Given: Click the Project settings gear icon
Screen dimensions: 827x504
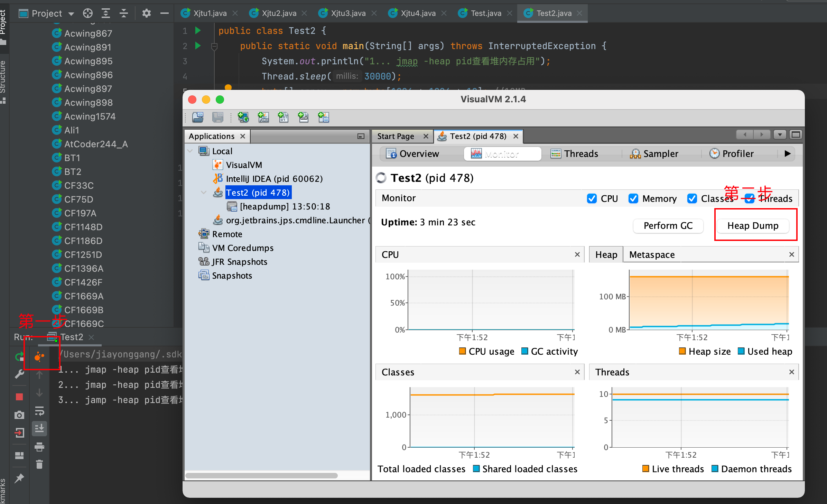Looking at the screenshot, I should 146,13.
